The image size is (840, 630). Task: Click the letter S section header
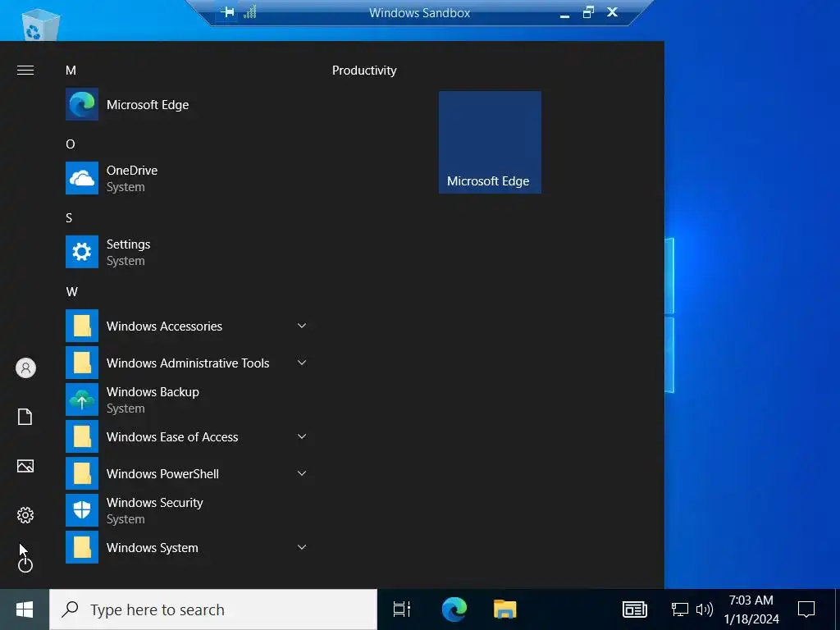pos(69,218)
